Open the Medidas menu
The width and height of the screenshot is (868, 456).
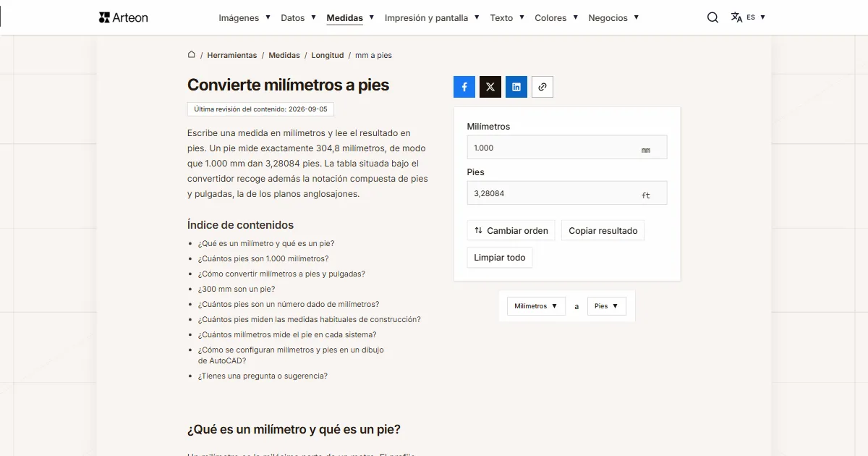pos(350,17)
